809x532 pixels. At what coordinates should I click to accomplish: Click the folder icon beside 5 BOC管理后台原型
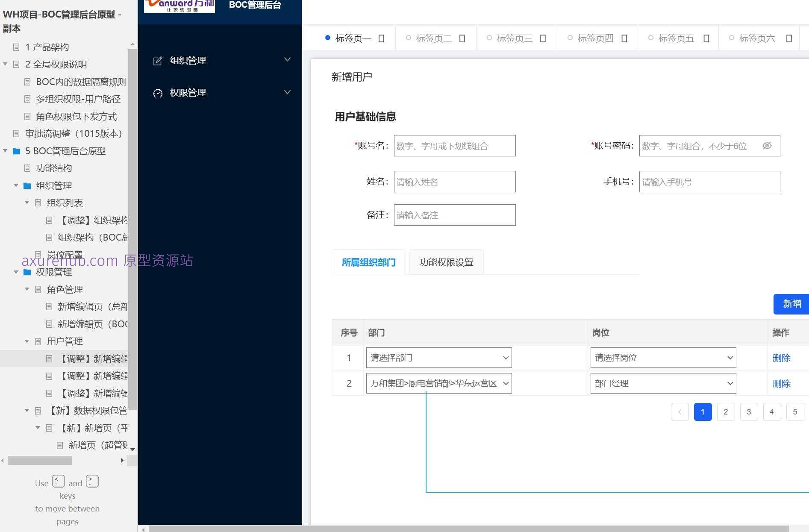[x=16, y=151]
